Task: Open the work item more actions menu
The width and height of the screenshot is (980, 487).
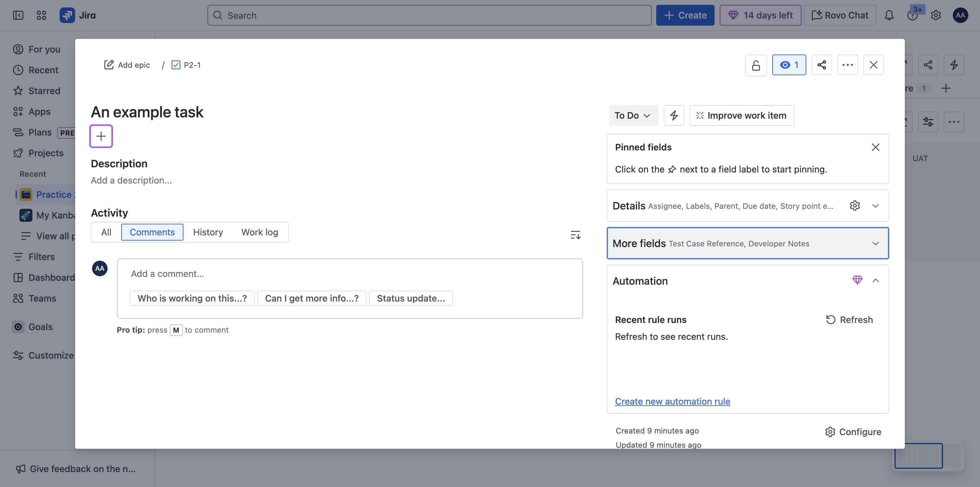Action: (x=847, y=65)
